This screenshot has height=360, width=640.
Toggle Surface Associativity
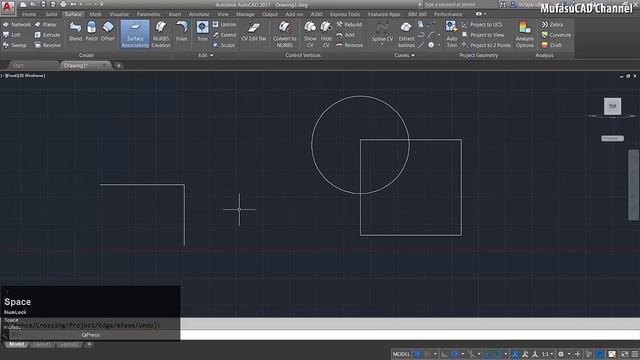tap(135, 34)
